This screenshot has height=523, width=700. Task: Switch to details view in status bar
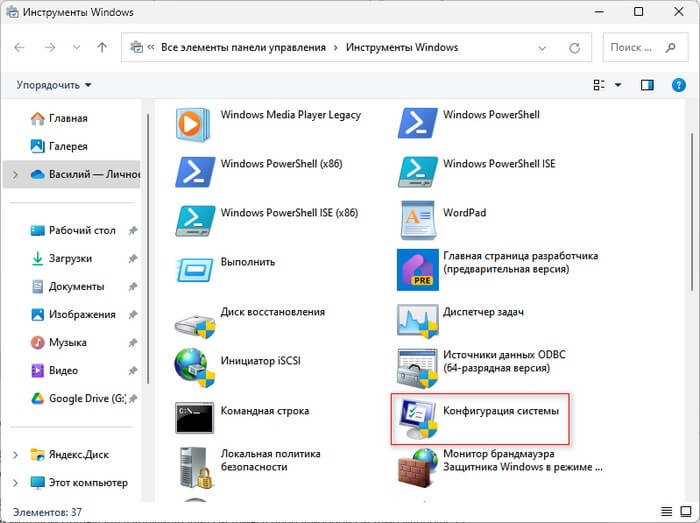pos(667,511)
